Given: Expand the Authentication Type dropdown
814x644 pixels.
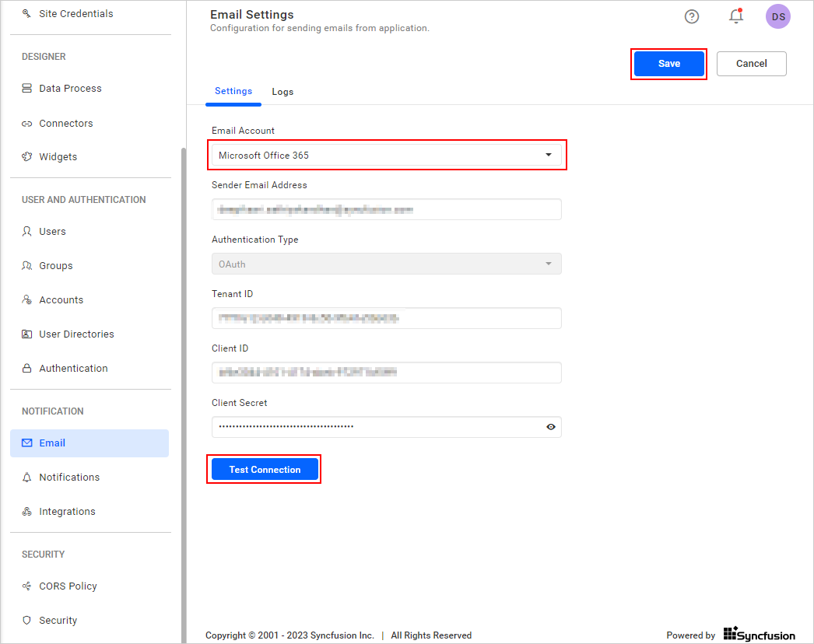Looking at the screenshot, I should click(549, 263).
